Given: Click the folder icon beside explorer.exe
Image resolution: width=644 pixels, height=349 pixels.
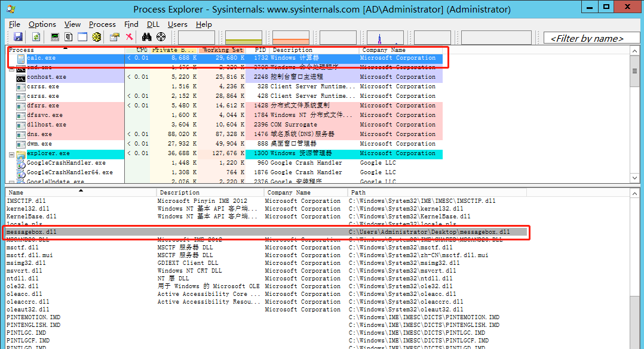Looking at the screenshot, I should [20, 154].
